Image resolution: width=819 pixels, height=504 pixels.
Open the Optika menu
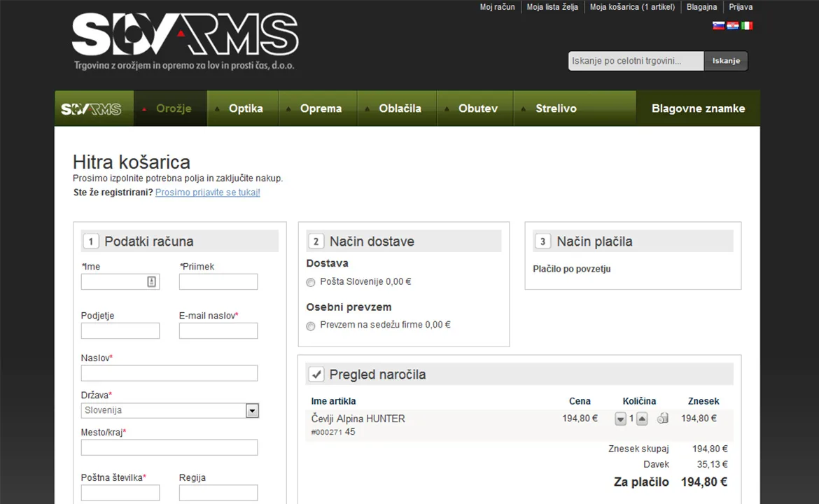(x=243, y=108)
